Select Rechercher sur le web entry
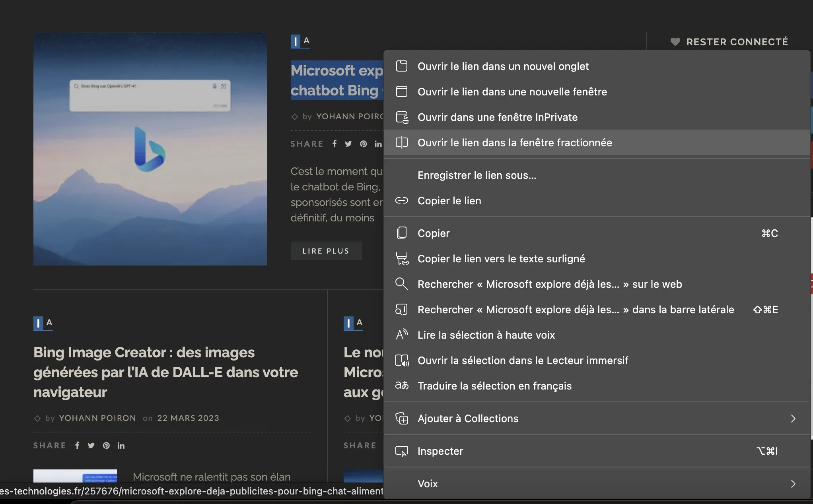813x504 pixels. pos(597,284)
